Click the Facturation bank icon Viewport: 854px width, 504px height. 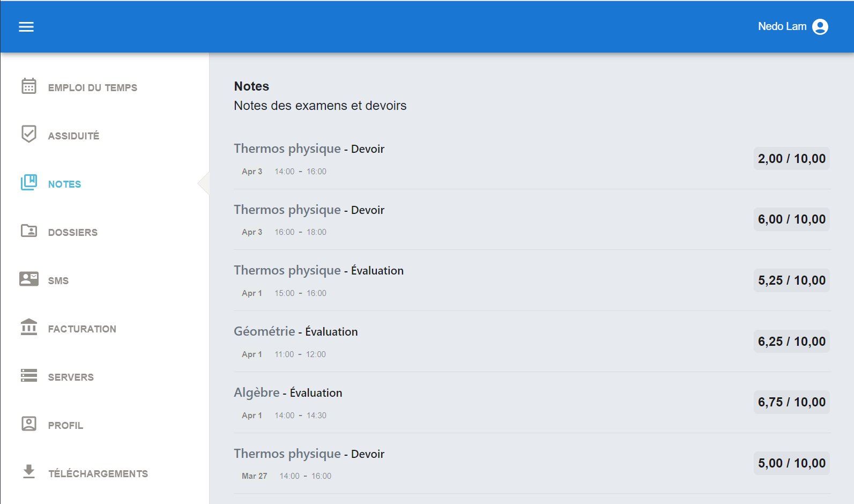(x=29, y=327)
